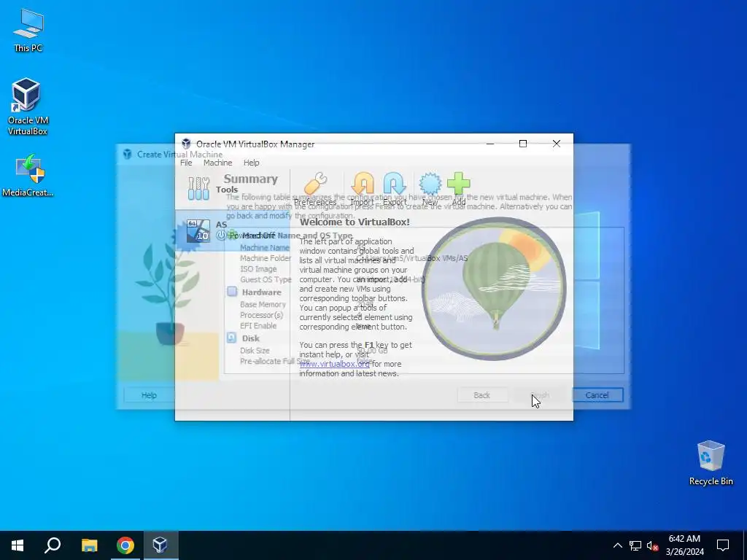Show hidden system tray icons
This screenshot has width=747, height=560.
point(617,545)
